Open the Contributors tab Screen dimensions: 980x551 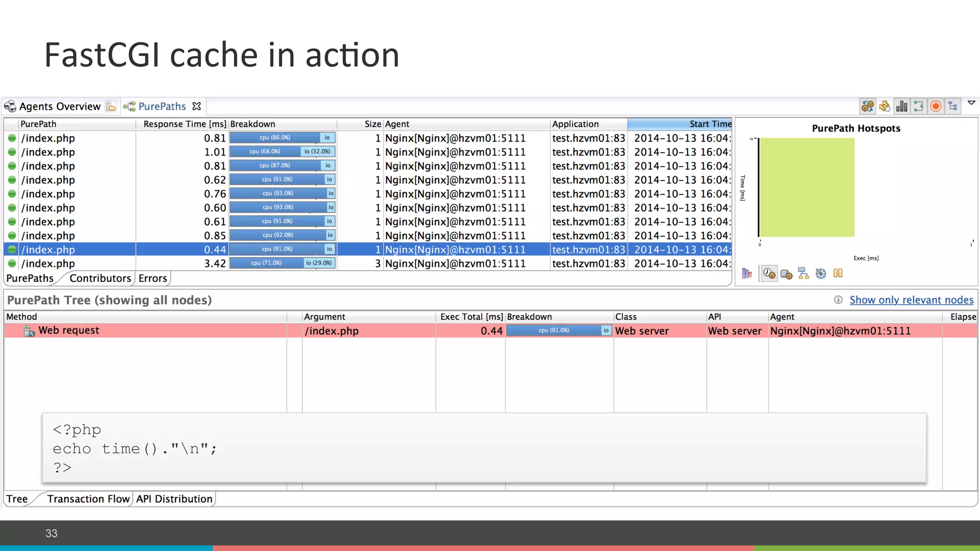(x=100, y=278)
